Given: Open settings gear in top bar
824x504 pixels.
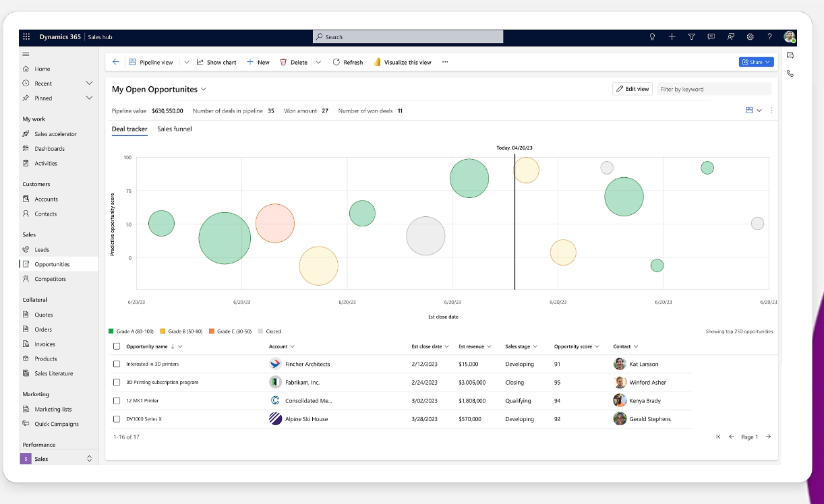Looking at the screenshot, I should click(750, 37).
